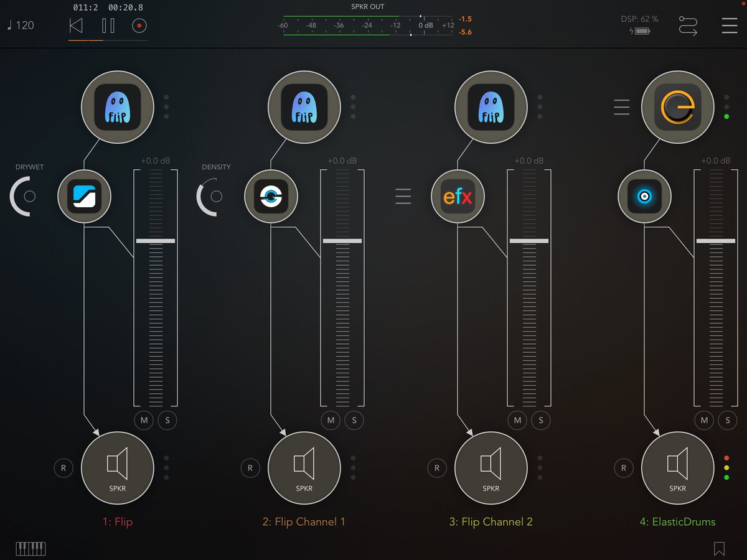This screenshot has width=747, height=560.
Task: Arm recording on ElasticDrums channel
Action: point(624,468)
